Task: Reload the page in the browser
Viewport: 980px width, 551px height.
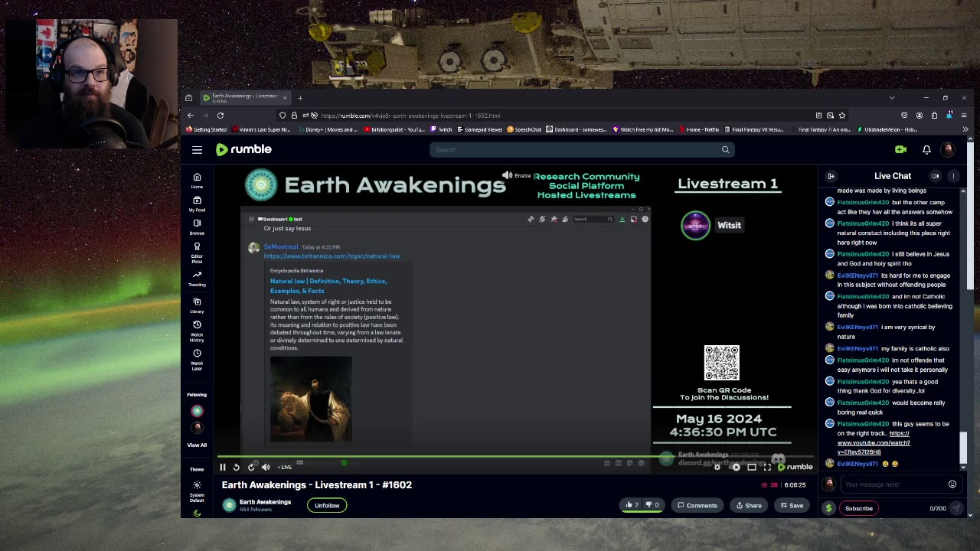Action: coord(220,116)
